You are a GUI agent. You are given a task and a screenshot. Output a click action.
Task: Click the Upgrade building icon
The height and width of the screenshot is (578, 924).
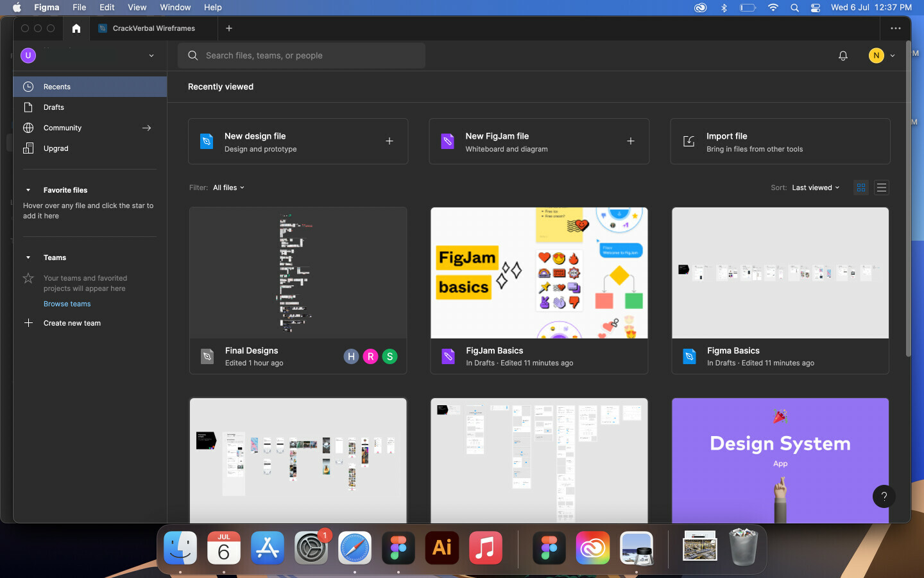[x=28, y=148]
